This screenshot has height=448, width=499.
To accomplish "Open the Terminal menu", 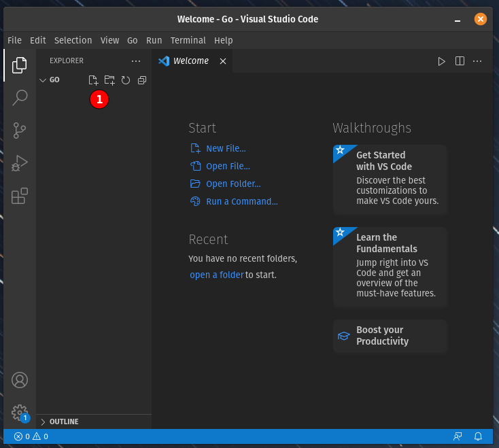I will (188, 40).
